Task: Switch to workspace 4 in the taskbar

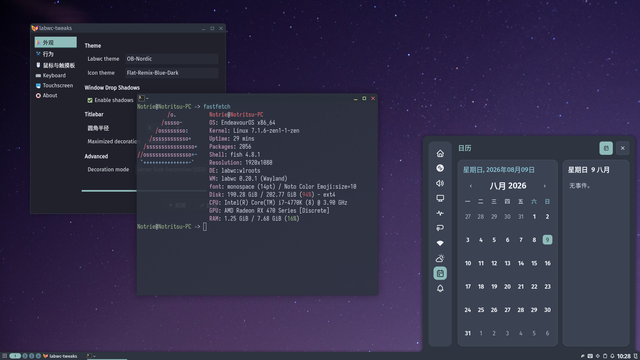Action: click(38, 356)
